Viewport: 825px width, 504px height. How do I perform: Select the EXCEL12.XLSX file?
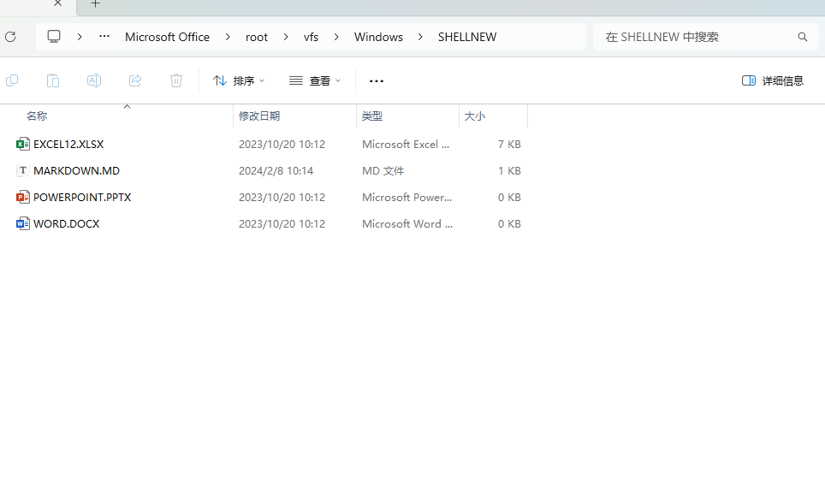point(68,145)
